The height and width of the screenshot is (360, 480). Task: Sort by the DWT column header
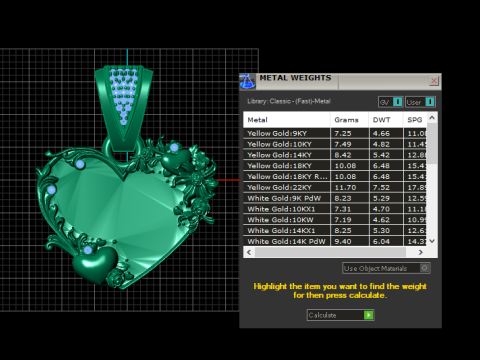click(386, 120)
